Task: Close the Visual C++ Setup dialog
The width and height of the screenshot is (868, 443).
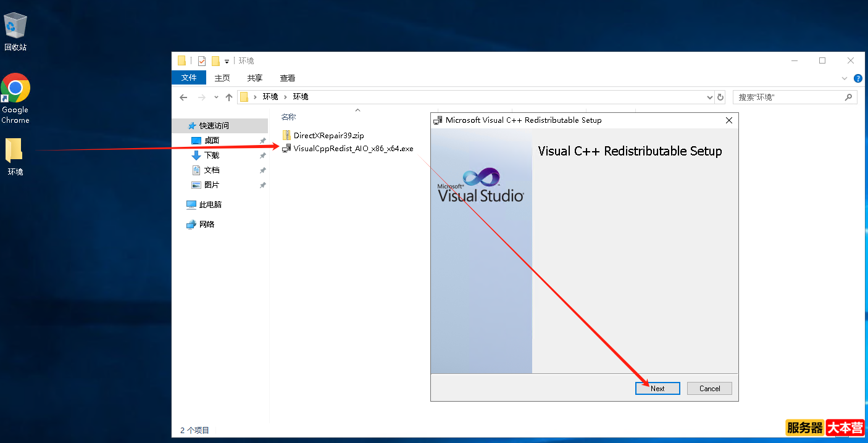Action: coord(728,120)
